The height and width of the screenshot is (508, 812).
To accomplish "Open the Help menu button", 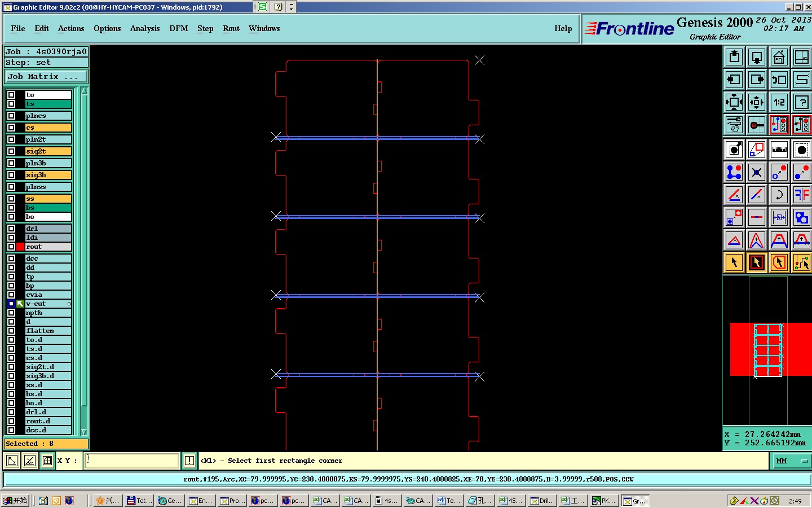I will pyautogui.click(x=563, y=28).
